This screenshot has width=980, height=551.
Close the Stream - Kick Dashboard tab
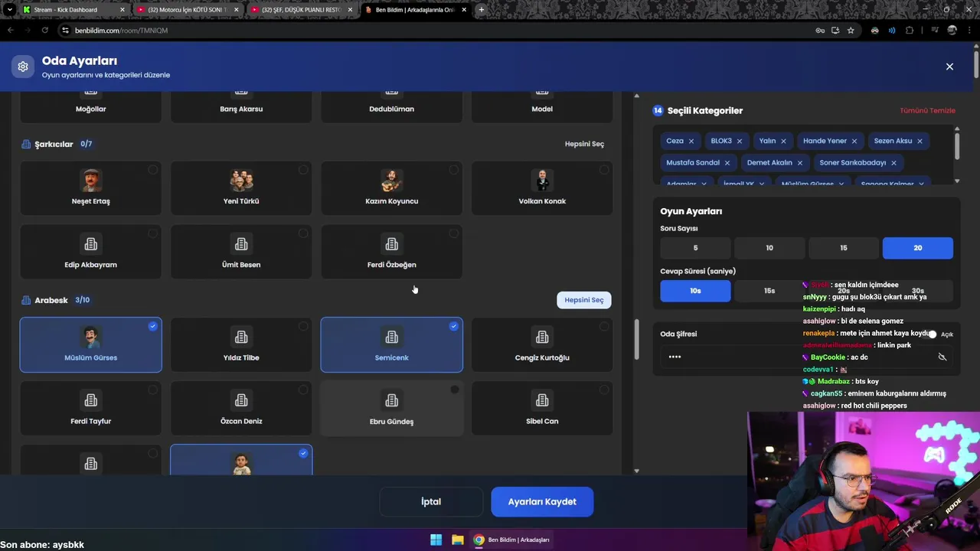pyautogui.click(x=122, y=10)
